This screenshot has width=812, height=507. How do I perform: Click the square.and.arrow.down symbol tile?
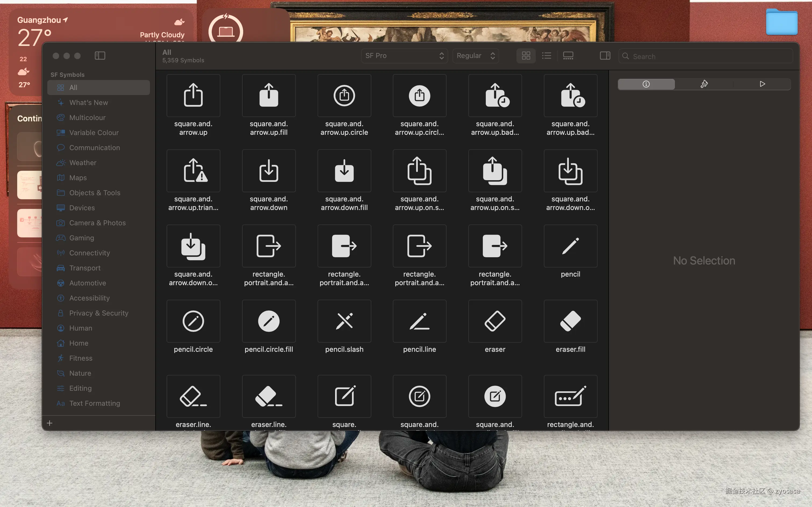tap(268, 171)
